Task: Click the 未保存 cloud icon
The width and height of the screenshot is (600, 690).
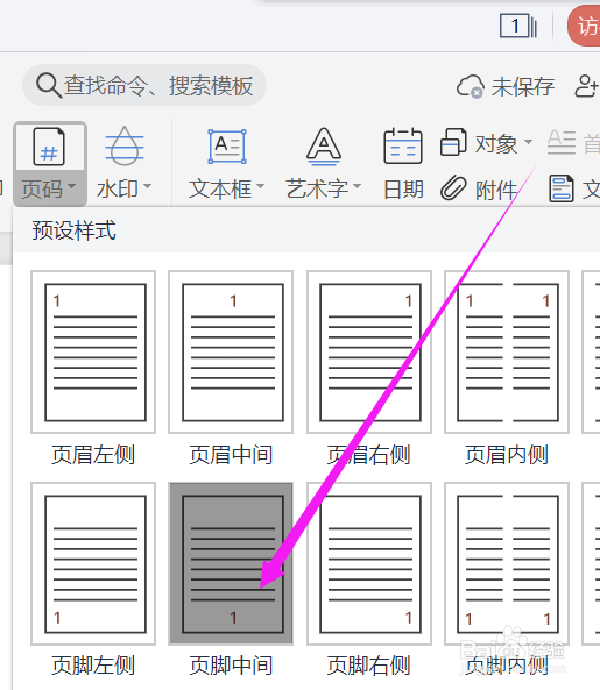Action: 471,86
